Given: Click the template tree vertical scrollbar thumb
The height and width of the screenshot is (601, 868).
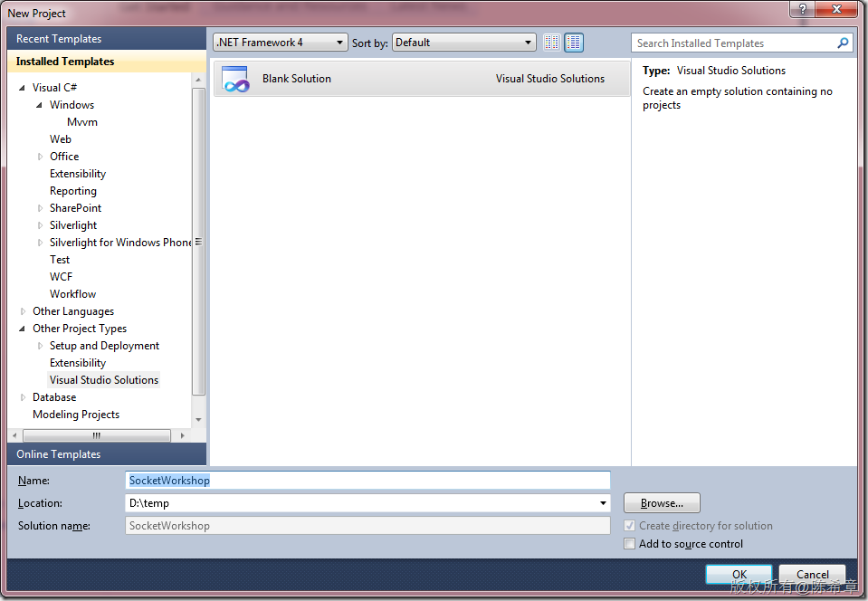Looking at the screenshot, I should pyautogui.click(x=198, y=242).
